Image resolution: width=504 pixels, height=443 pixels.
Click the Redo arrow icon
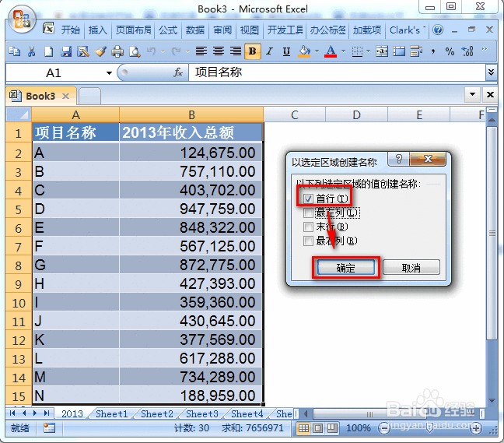click(176, 51)
